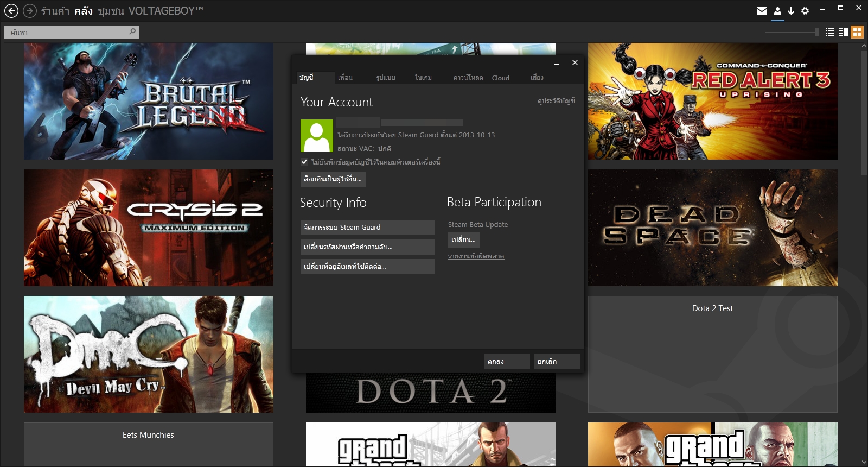868x467 pixels.
Task: Open the ร้านค้า (Store) menu
Action: point(55,11)
